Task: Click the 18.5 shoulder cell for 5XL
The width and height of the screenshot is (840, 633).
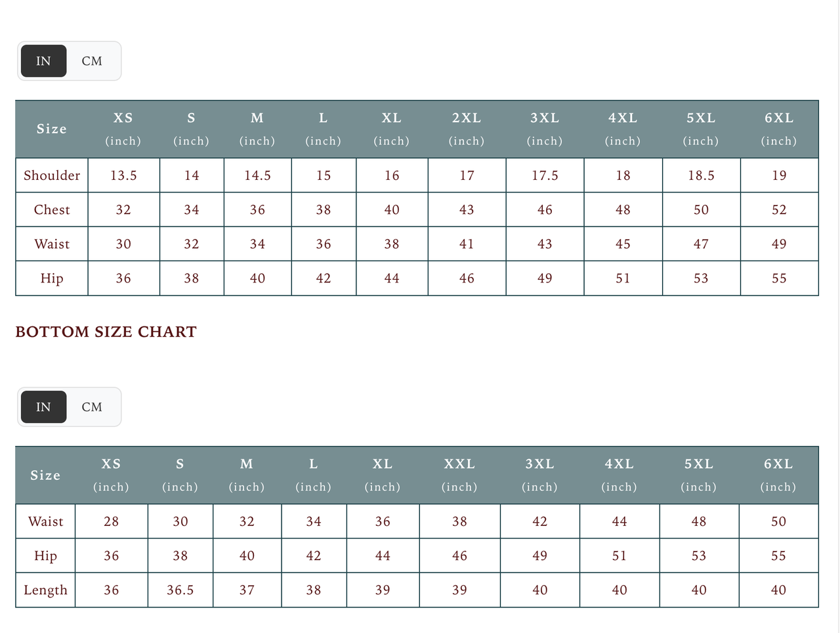Action: (x=701, y=175)
